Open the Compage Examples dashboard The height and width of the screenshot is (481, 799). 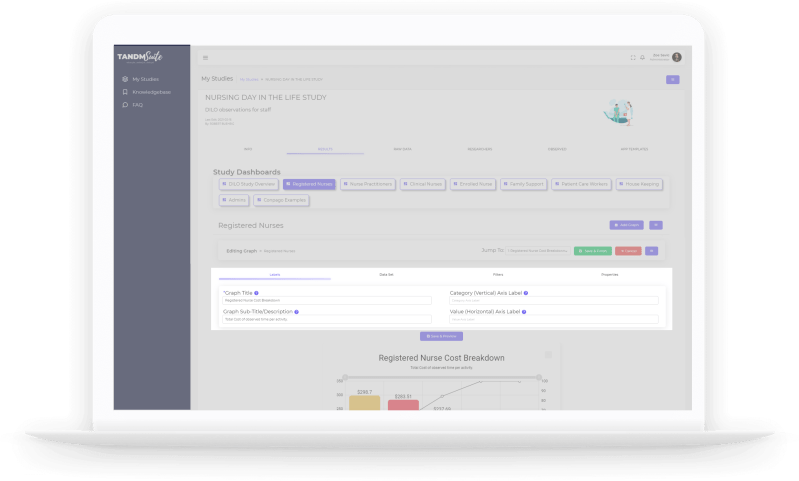[281, 200]
